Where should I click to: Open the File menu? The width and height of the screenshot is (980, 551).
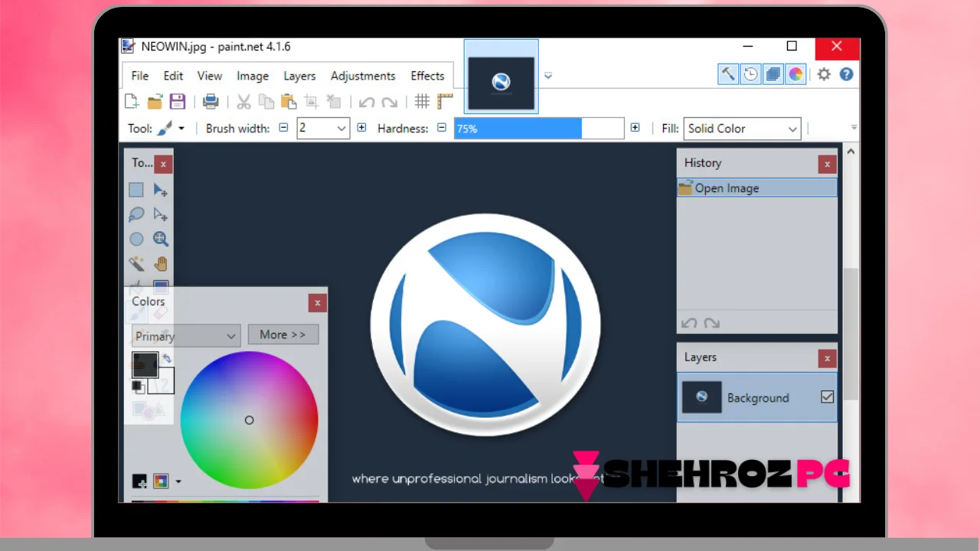coord(140,76)
